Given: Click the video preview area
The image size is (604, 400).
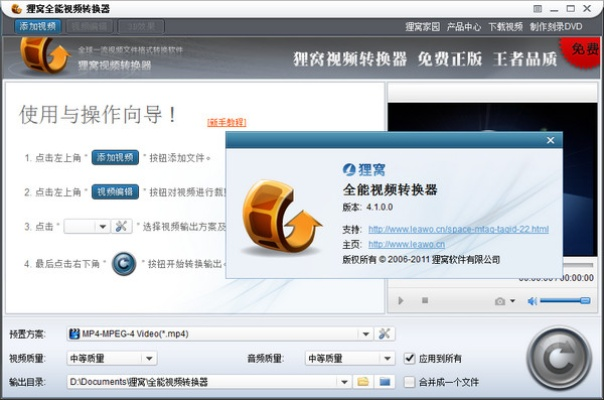Looking at the screenshot, I should [x=492, y=179].
